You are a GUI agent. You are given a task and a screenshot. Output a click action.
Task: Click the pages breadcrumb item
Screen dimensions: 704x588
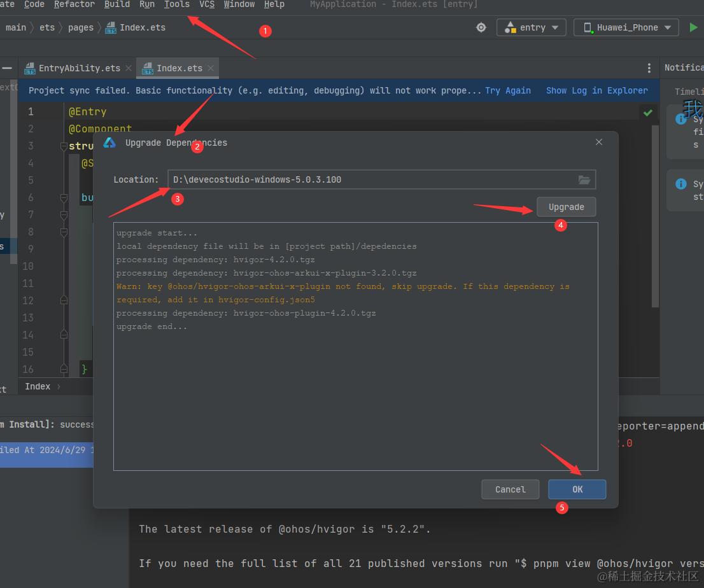tap(81, 27)
